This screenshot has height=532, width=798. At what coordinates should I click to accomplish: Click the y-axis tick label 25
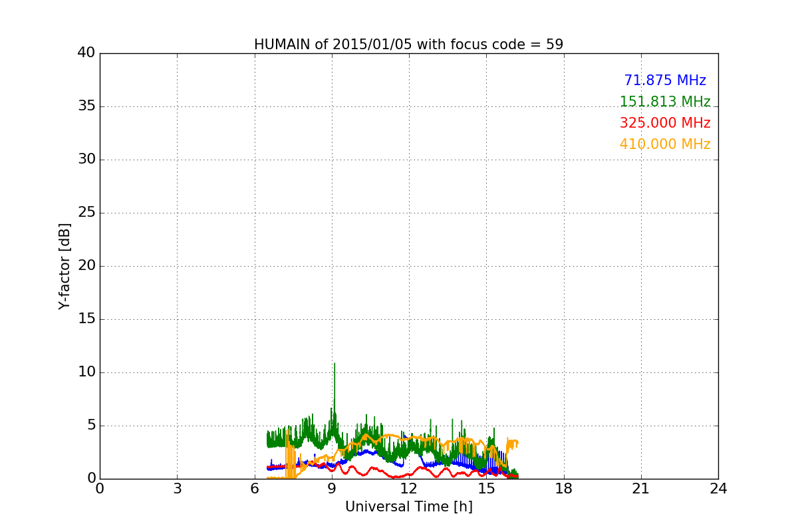pyautogui.click(x=86, y=213)
